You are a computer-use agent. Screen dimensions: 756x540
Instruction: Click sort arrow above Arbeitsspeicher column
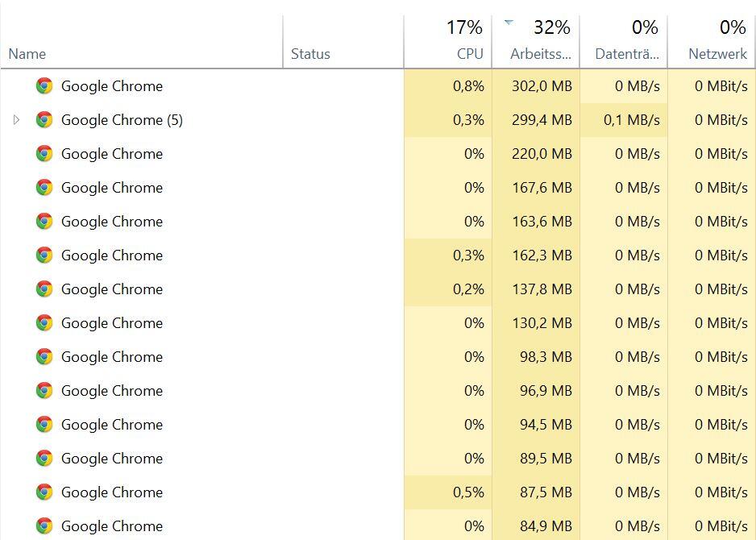pyautogui.click(x=509, y=23)
